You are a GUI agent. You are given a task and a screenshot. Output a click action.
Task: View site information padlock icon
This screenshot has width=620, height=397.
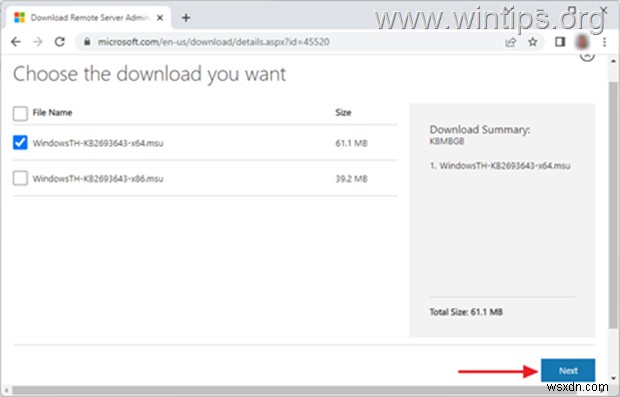click(x=87, y=42)
